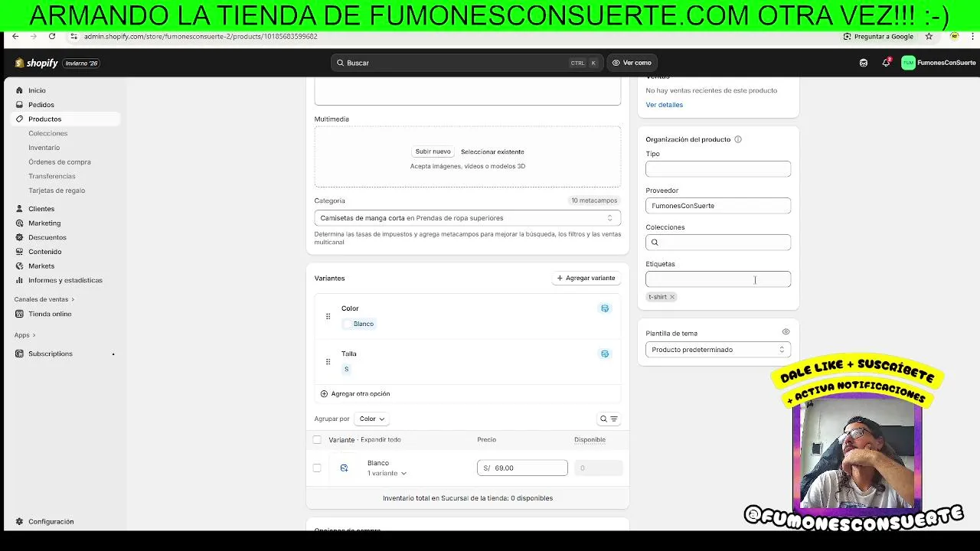Click the Buscar search field

(467, 63)
